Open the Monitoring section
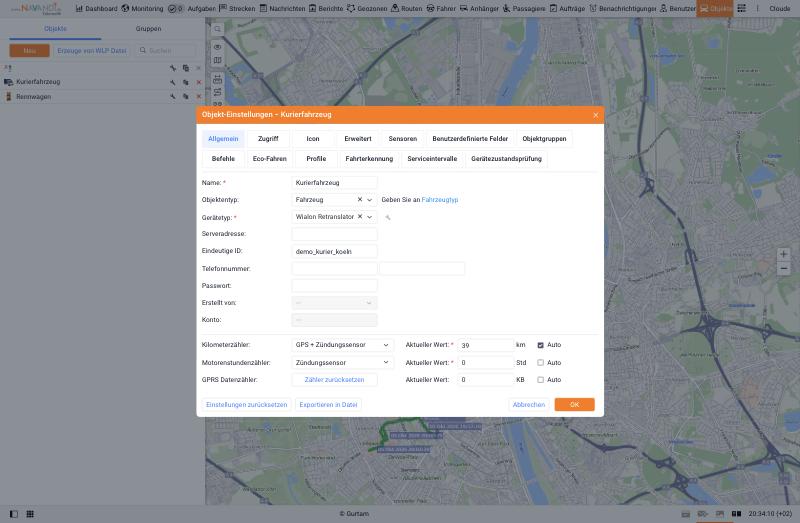 point(142,9)
